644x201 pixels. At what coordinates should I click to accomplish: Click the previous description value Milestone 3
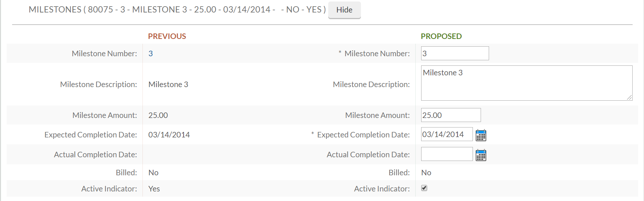click(x=168, y=85)
